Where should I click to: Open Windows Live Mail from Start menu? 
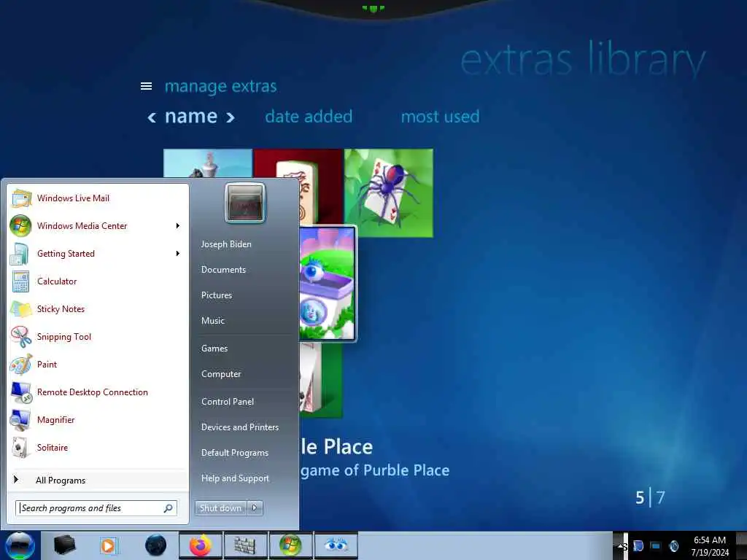point(98,198)
